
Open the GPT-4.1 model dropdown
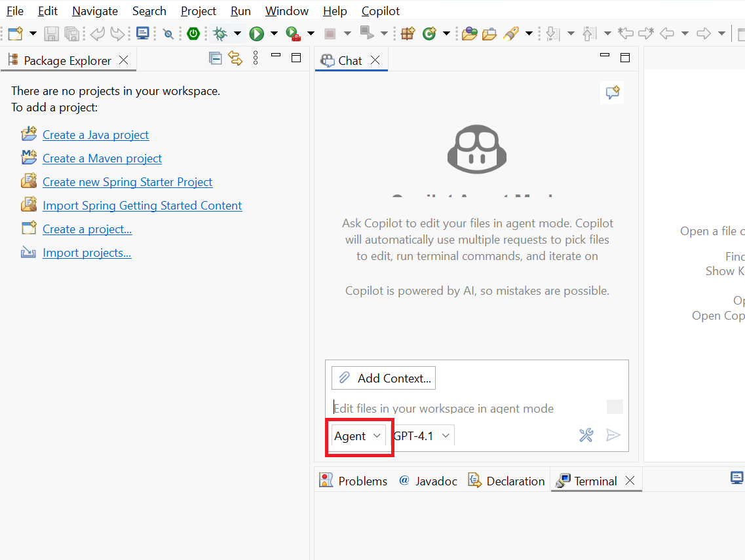pos(421,436)
